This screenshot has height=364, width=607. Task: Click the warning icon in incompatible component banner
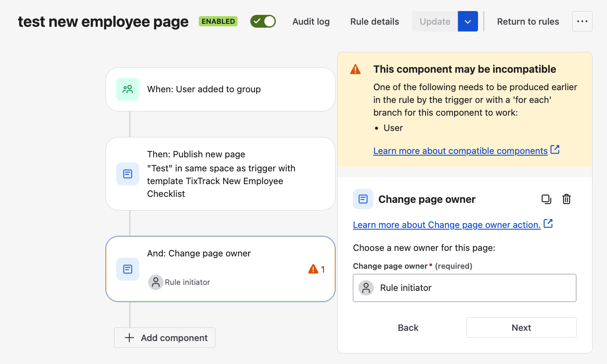click(x=355, y=69)
